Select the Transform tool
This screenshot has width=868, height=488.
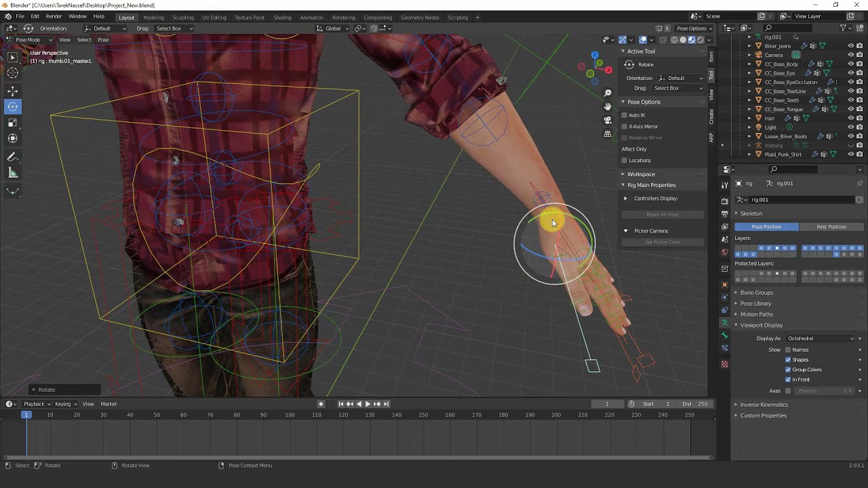(13, 139)
